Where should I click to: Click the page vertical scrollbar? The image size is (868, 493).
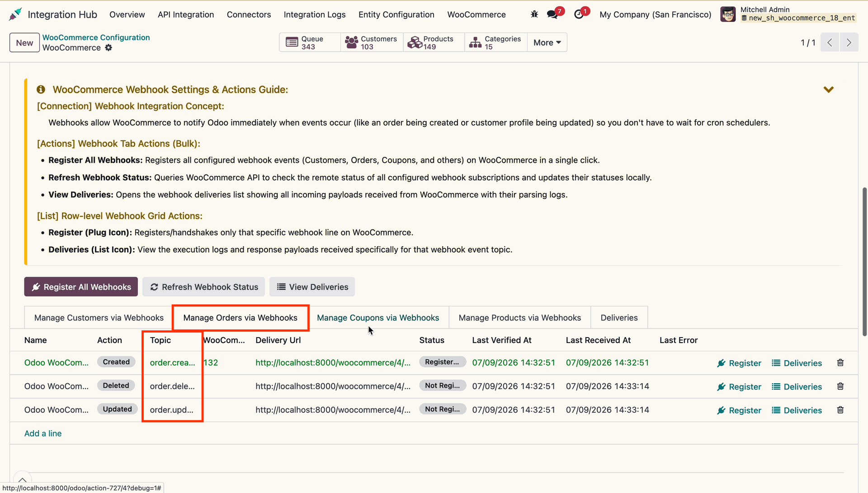coord(864,262)
